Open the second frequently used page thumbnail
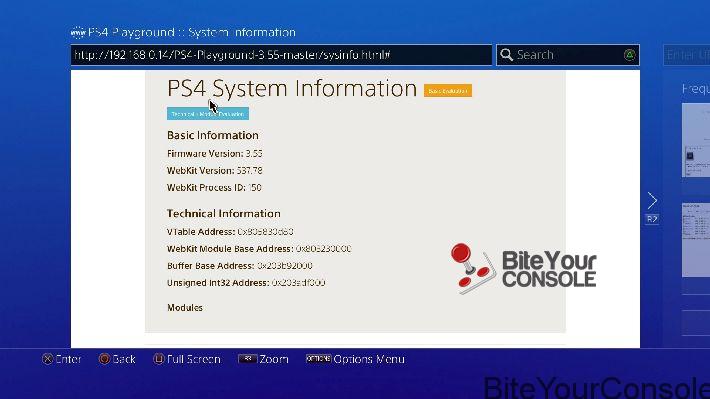The width and height of the screenshot is (710, 399). tap(696, 240)
